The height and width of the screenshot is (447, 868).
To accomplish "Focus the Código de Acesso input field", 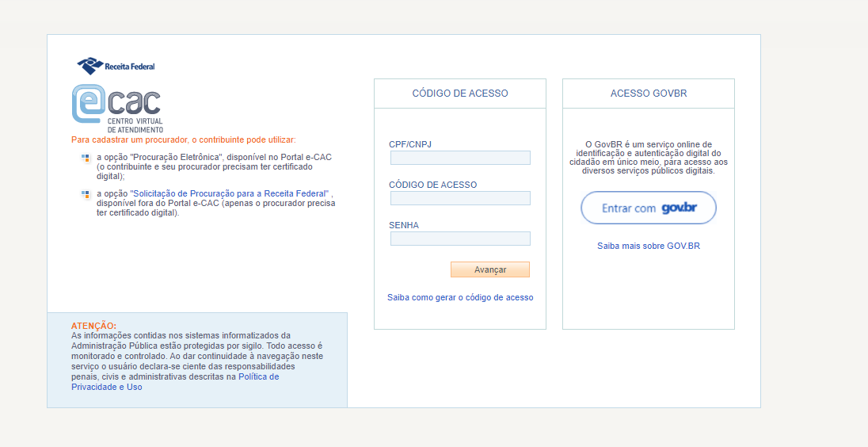I will (460, 198).
